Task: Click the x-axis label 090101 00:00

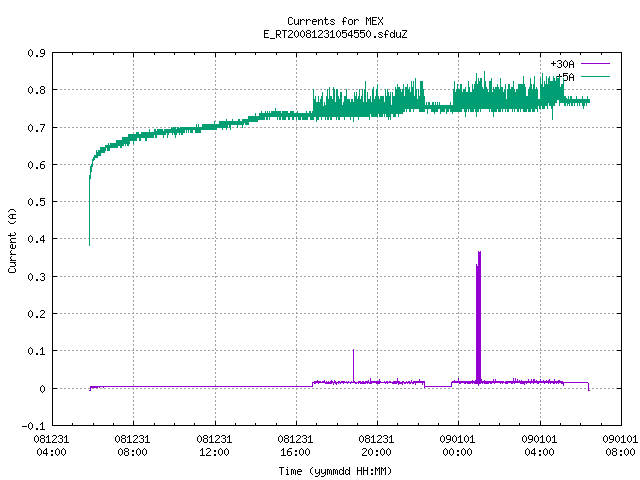Action: [457, 446]
